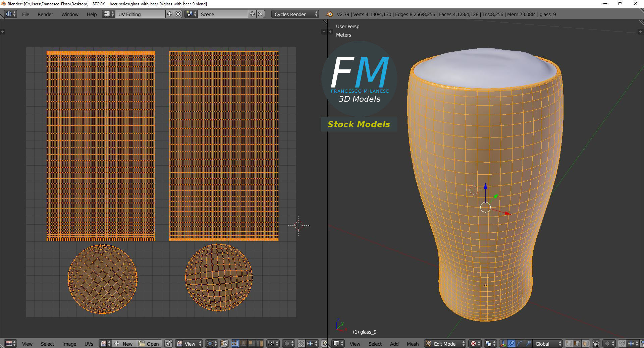Open Global transform orientation dropdown
The image size is (644, 348).
click(x=547, y=344)
